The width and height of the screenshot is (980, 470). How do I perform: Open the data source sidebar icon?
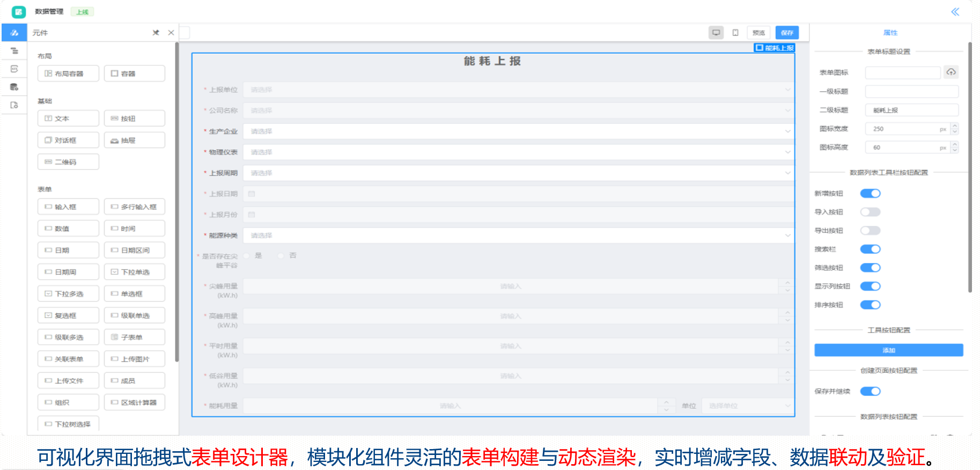14,87
